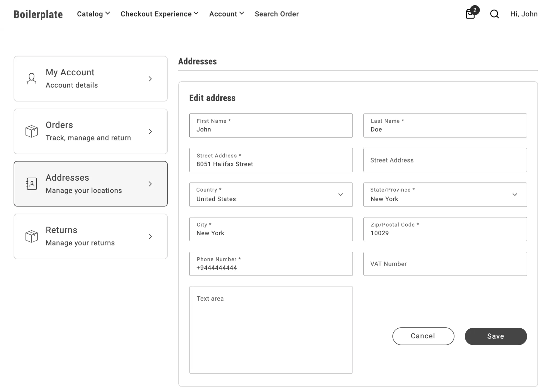Click the Orders box icon
This screenshot has height=392, width=550.
pyautogui.click(x=31, y=131)
